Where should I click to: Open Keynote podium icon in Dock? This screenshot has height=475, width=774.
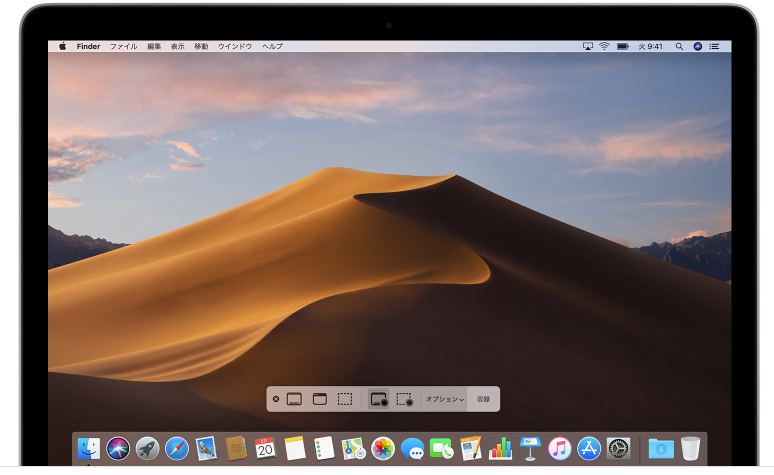(530, 448)
